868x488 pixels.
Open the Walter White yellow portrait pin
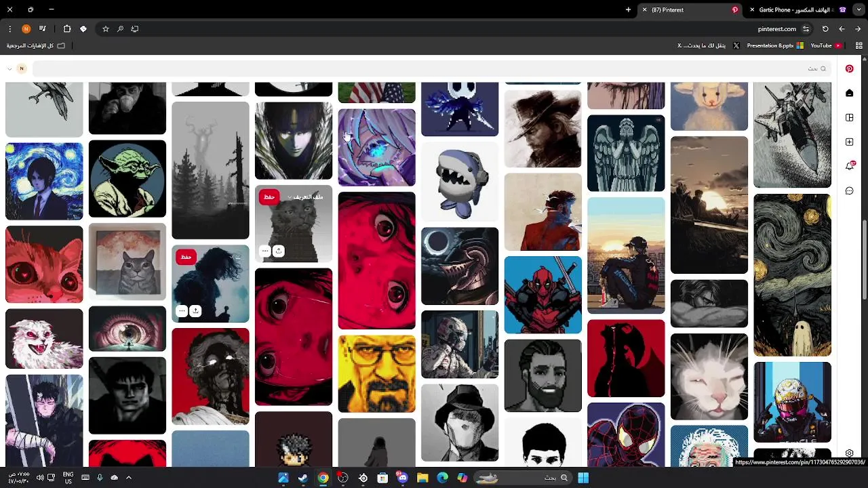click(376, 373)
